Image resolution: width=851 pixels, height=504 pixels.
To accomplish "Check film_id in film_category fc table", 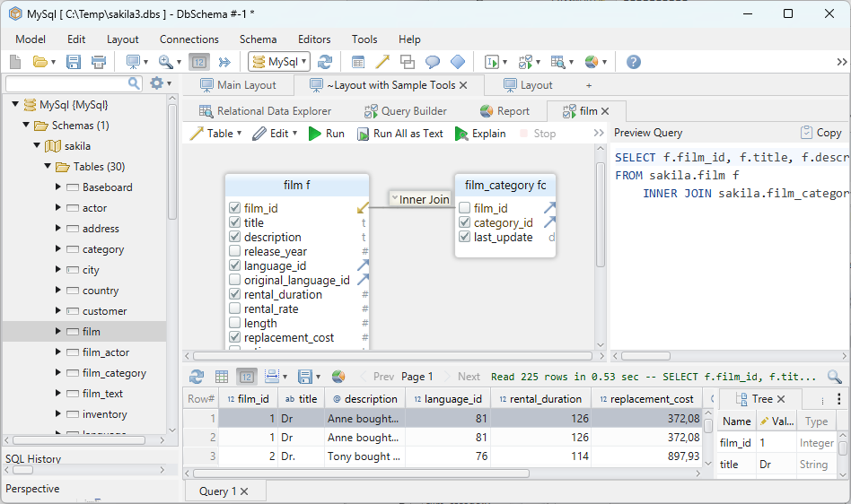I will point(465,208).
